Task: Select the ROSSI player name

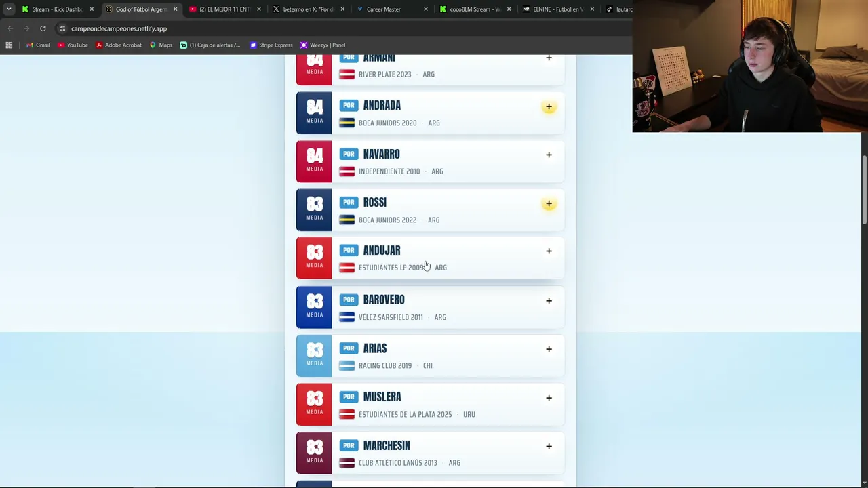Action: (374, 202)
